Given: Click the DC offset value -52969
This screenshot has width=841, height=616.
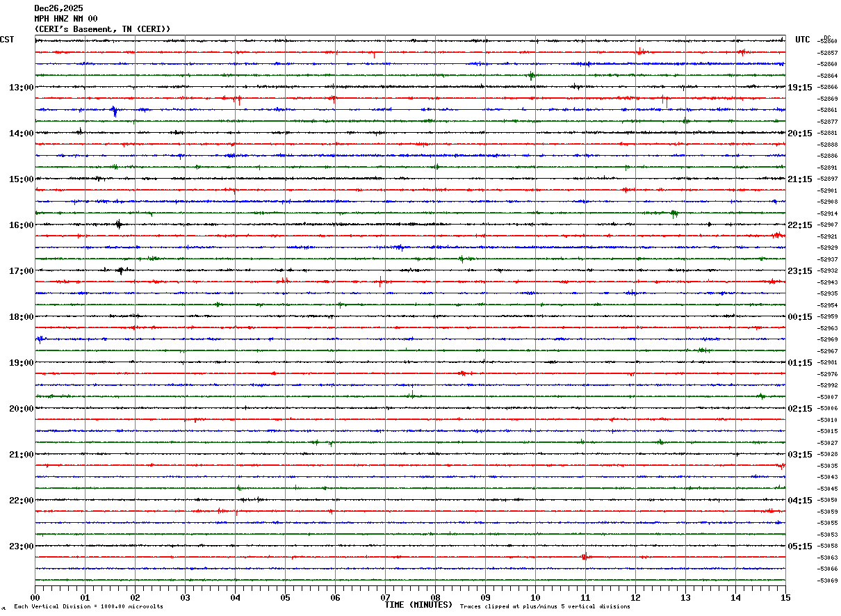Looking at the screenshot, I should [x=828, y=339].
